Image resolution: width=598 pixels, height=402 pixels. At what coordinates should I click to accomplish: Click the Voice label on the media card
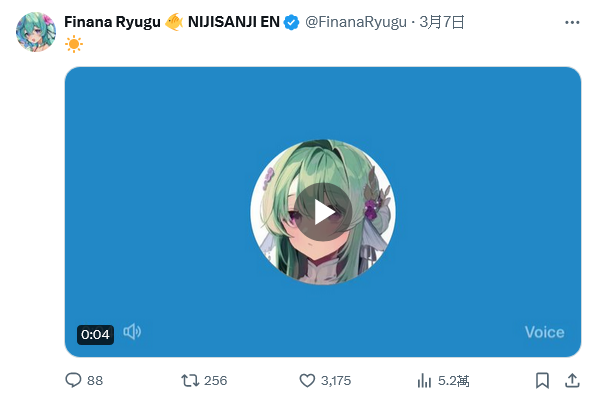click(544, 332)
